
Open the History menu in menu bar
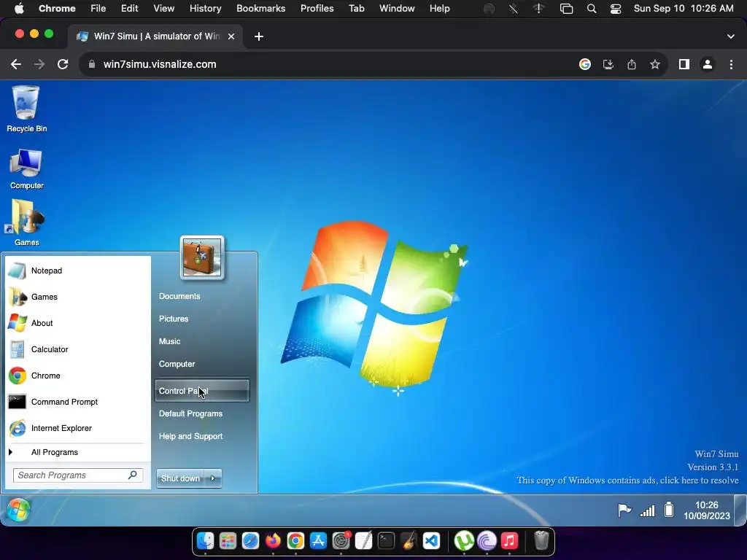point(205,8)
